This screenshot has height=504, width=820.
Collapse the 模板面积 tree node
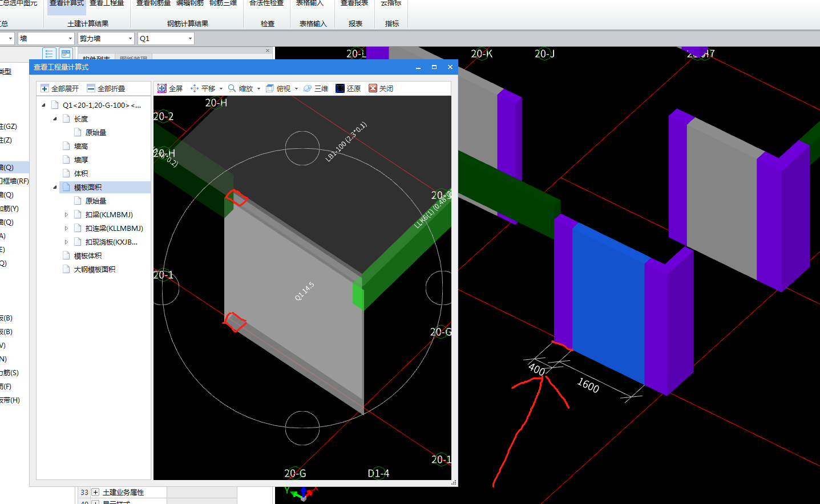(x=55, y=187)
